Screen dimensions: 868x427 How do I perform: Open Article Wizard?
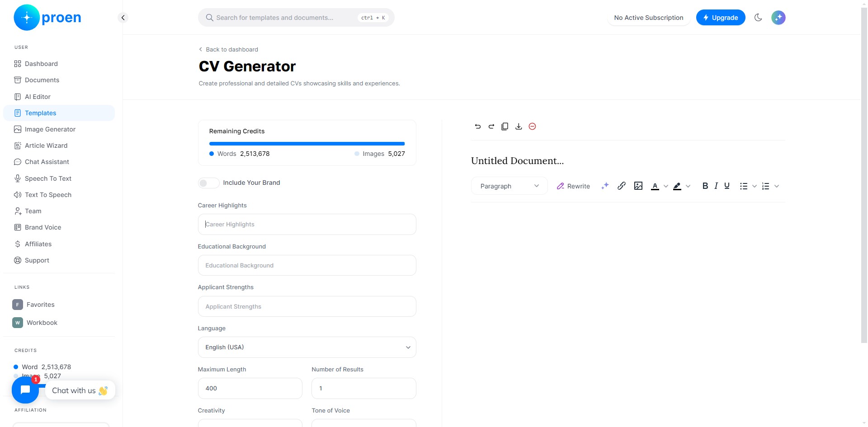coord(59,145)
